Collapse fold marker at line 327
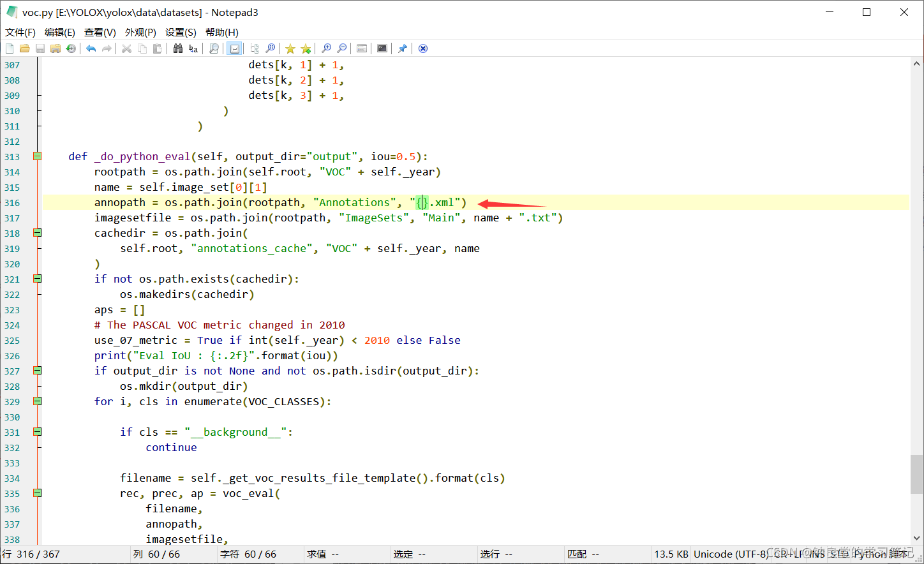 (x=38, y=371)
